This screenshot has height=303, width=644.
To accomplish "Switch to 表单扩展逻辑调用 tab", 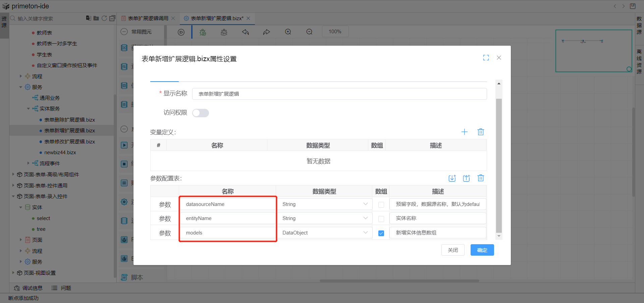I will coord(148,18).
